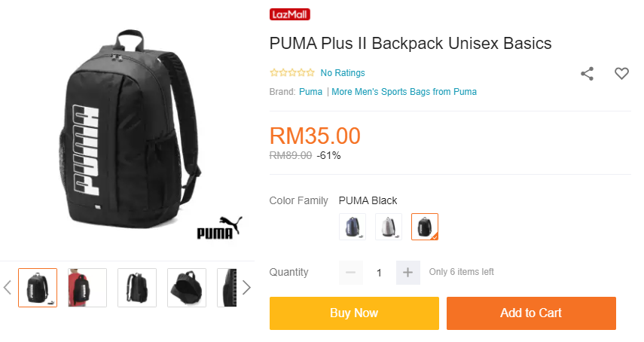Image resolution: width=644 pixels, height=342 pixels.
Task: Open More Men's Sports Bags from Puma
Action: pos(404,92)
